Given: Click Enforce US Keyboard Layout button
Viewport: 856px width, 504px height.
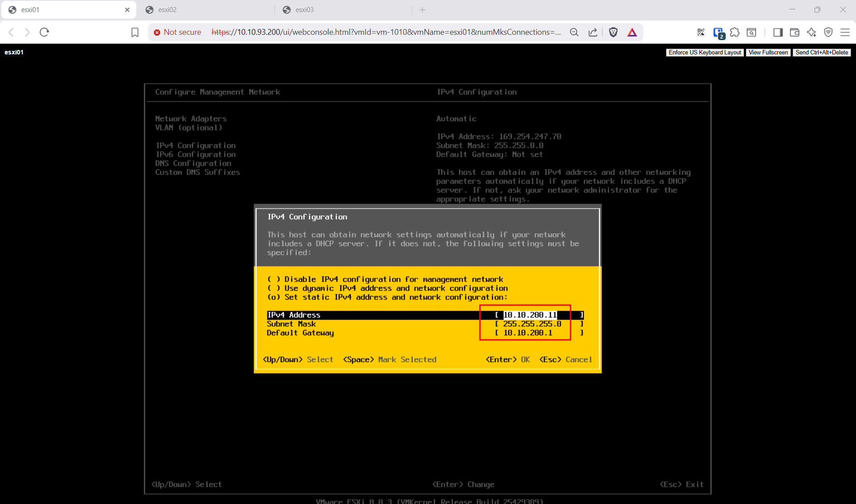Looking at the screenshot, I should pyautogui.click(x=705, y=53).
